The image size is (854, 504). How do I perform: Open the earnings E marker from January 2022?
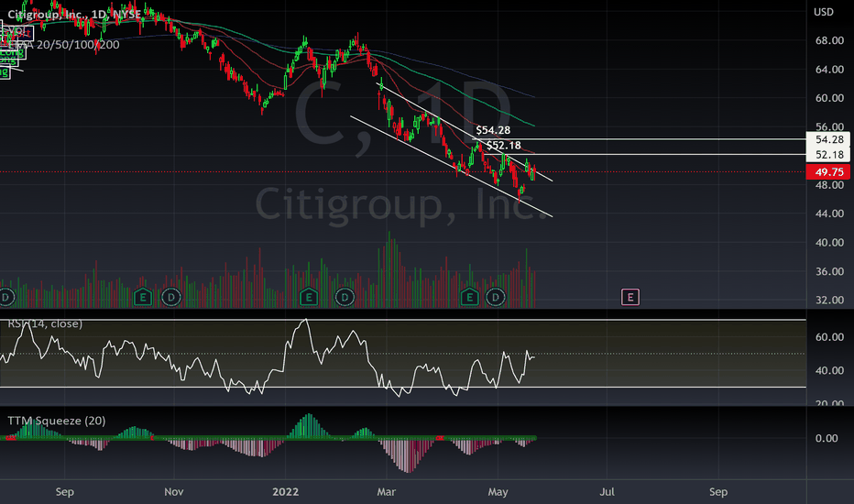click(308, 298)
